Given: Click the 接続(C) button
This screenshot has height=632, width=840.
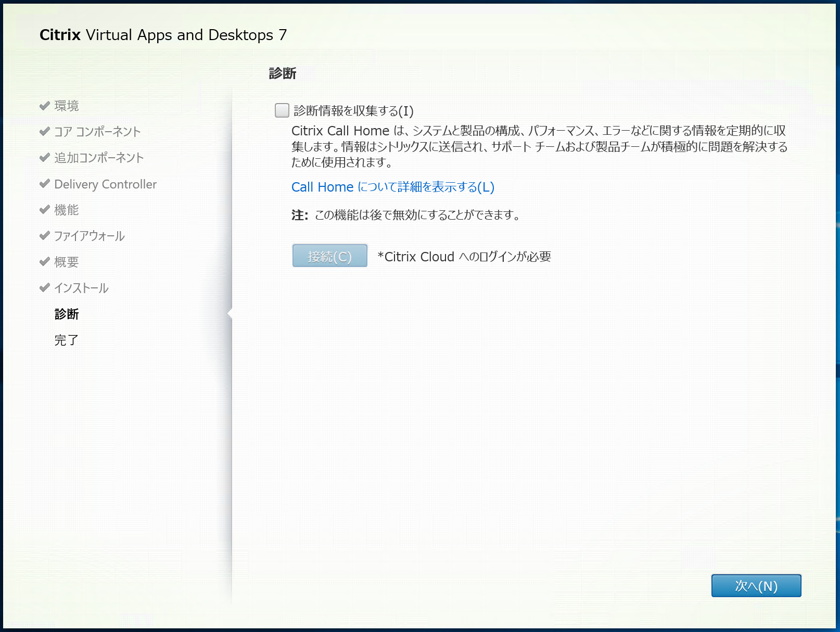Looking at the screenshot, I should tap(329, 256).
